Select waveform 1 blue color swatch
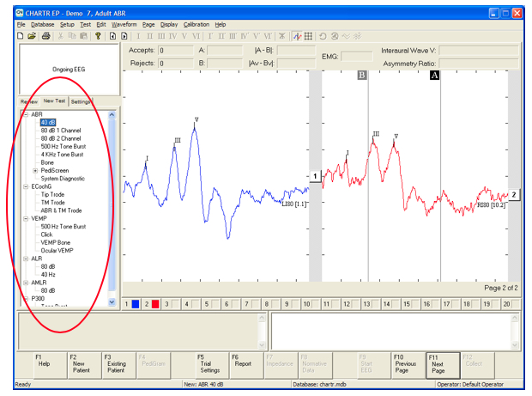The height and width of the screenshot is (396, 532). click(x=136, y=304)
